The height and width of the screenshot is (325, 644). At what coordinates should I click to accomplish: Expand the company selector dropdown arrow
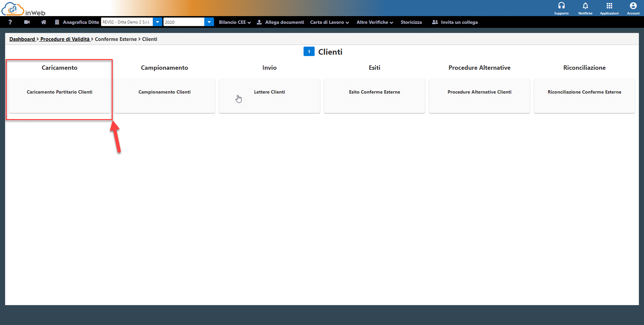[x=157, y=22]
